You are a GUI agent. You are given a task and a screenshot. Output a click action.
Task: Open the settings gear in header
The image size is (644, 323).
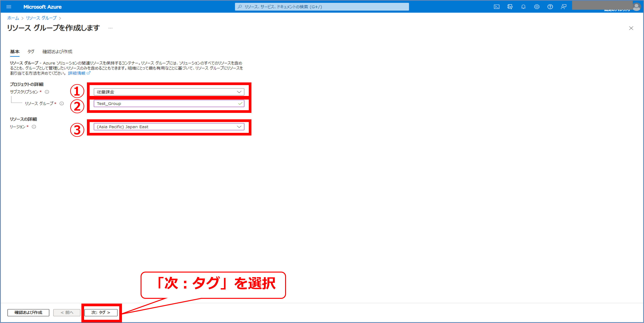coord(537,7)
